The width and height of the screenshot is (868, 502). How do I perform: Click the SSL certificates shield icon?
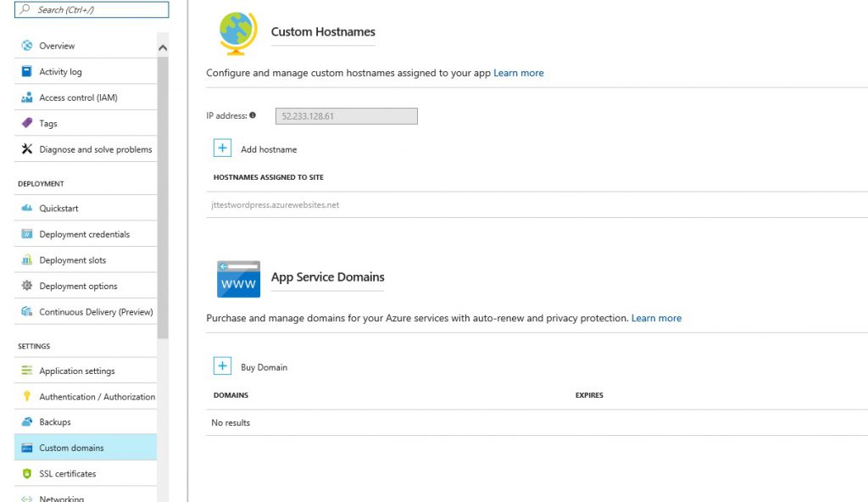[26, 474]
